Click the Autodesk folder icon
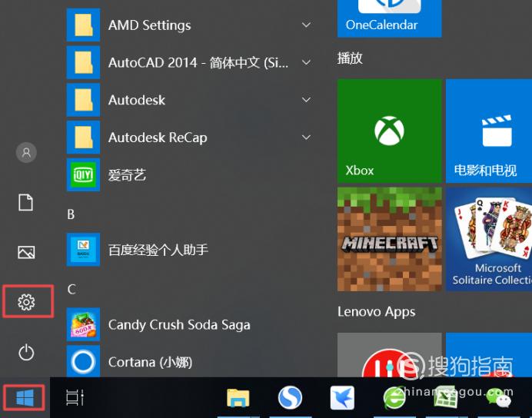The image size is (532, 418). coord(84,100)
